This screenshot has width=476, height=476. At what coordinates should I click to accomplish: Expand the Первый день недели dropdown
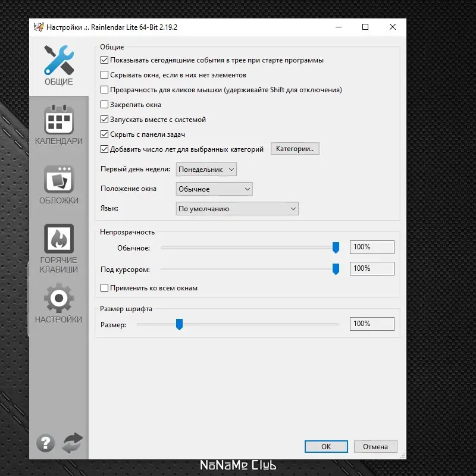point(206,170)
